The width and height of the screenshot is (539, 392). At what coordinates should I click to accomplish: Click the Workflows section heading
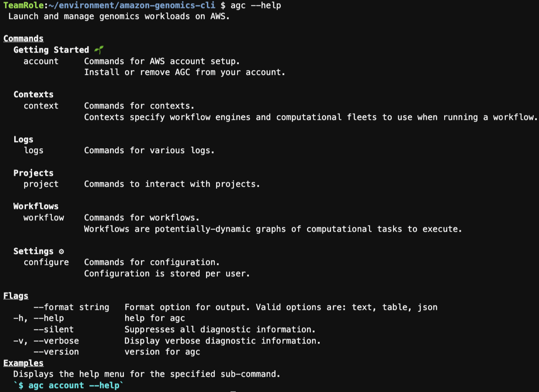pyautogui.click(x=36, y=206)
